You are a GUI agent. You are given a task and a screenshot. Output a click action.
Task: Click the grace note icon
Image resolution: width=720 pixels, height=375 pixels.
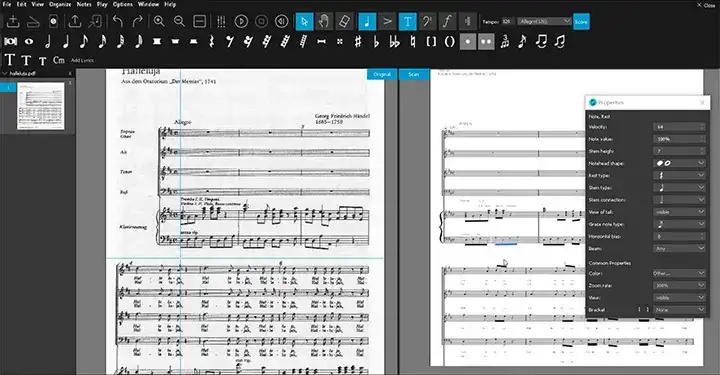point(522,42)
